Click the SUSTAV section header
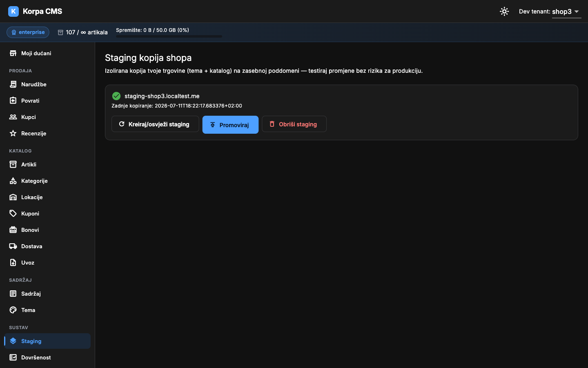This screenshot has height=368, width=588. coord(19,328)
